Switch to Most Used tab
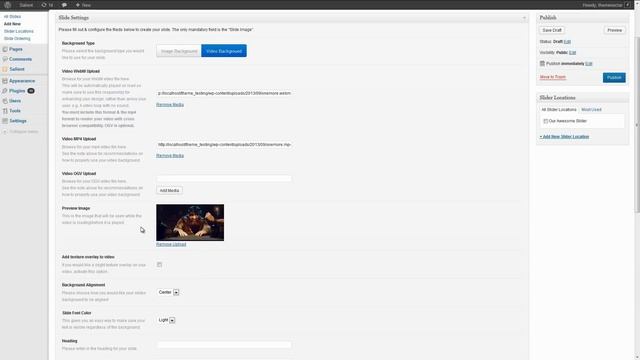 591,110
